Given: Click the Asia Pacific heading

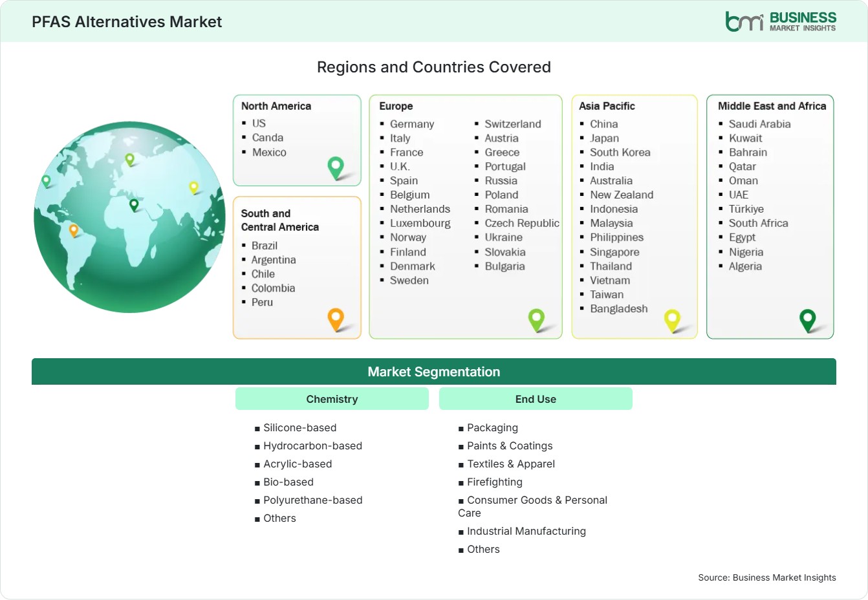Looking at the screenshot, I should tap(607, 106).
